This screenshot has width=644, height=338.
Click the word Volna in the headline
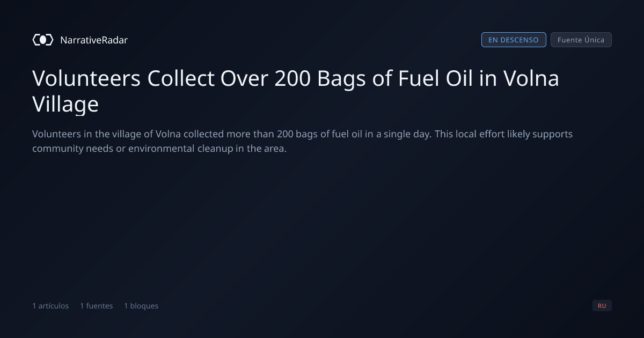[531, 79]
